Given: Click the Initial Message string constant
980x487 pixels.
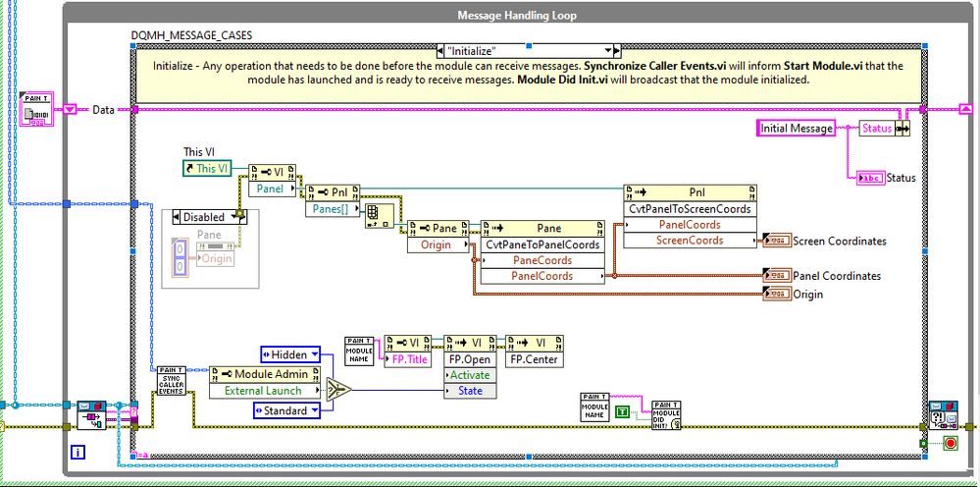Looking at the screenshot, I should coord(796,129).
